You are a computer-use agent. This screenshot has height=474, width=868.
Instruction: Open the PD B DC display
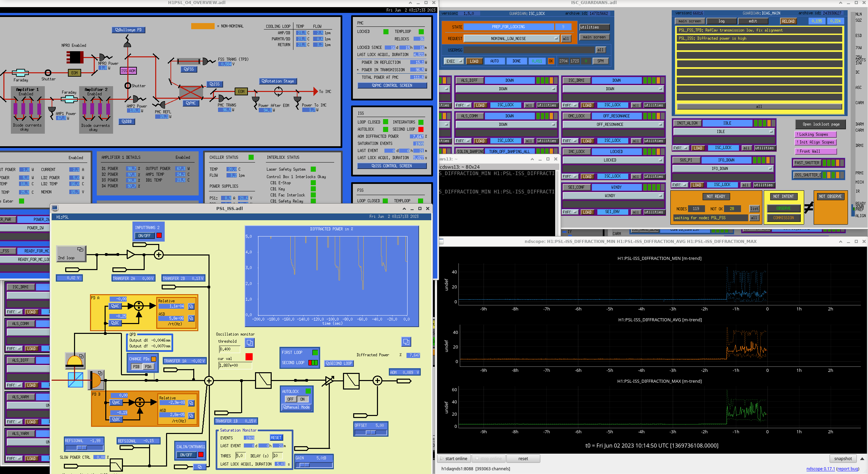116,419
